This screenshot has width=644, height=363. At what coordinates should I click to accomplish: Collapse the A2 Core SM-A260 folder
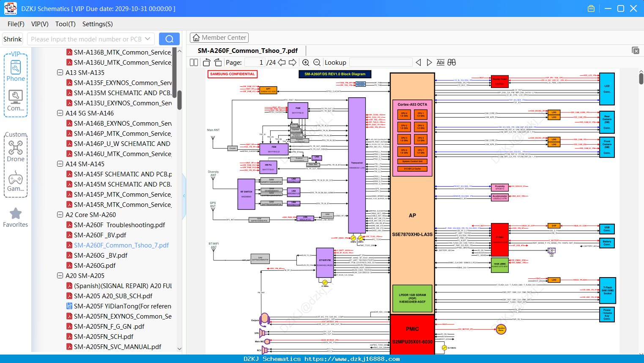[60, 214]
